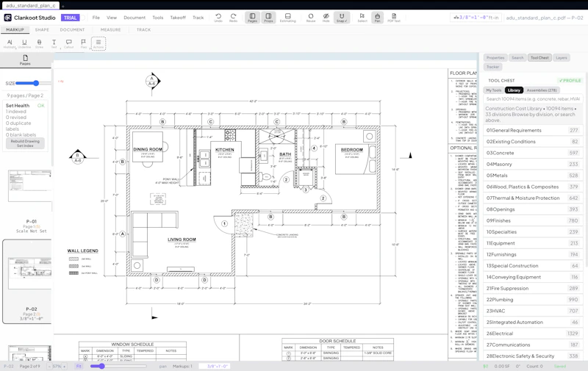This screenshot has width=588, height=371.
Task: Open the Takeoff menu
Action: [x=178, y=18]
